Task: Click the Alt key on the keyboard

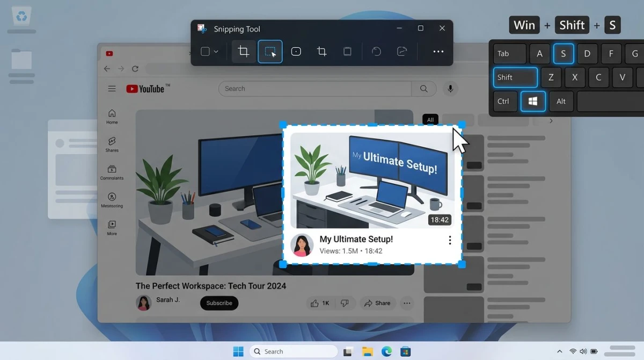Action: click(561, 101)
